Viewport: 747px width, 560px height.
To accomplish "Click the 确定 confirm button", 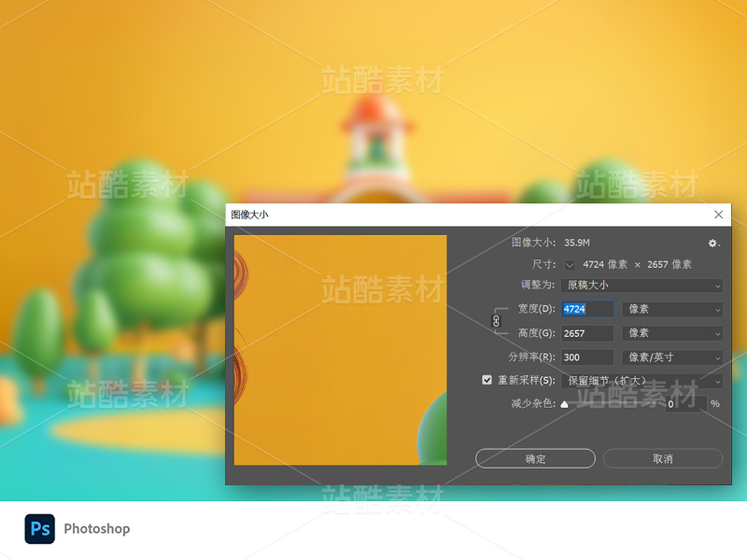I will click(534, 459).
